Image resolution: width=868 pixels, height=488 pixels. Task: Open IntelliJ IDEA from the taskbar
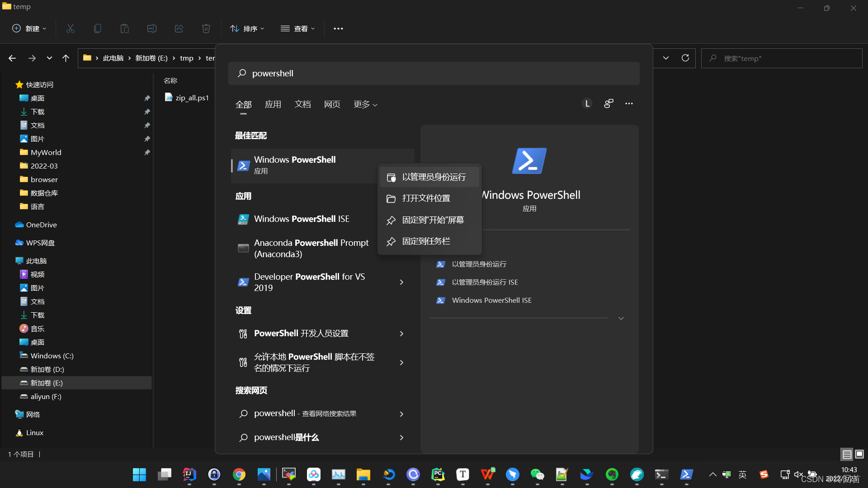tap(189, 474)
